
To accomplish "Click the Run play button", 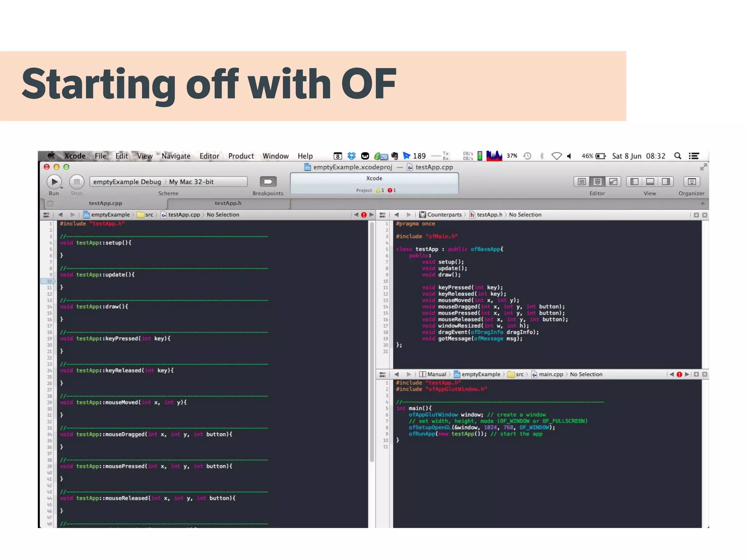I will [54, 182].
